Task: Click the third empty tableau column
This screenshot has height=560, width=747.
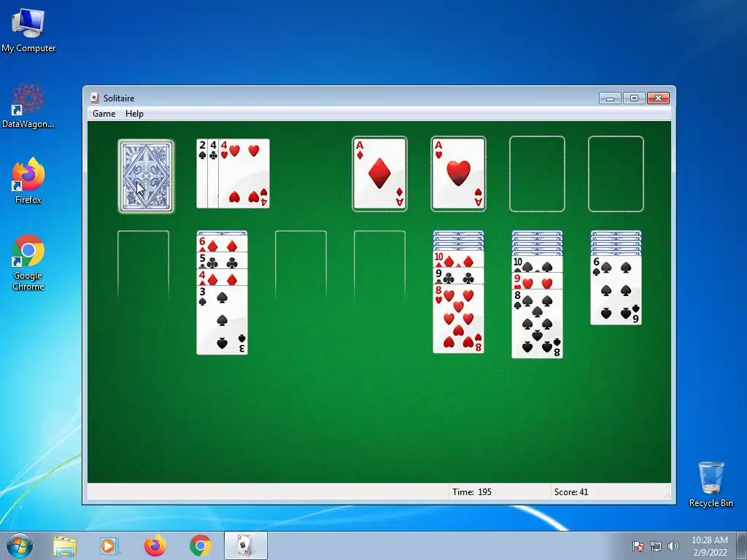Action: [301, 265]
